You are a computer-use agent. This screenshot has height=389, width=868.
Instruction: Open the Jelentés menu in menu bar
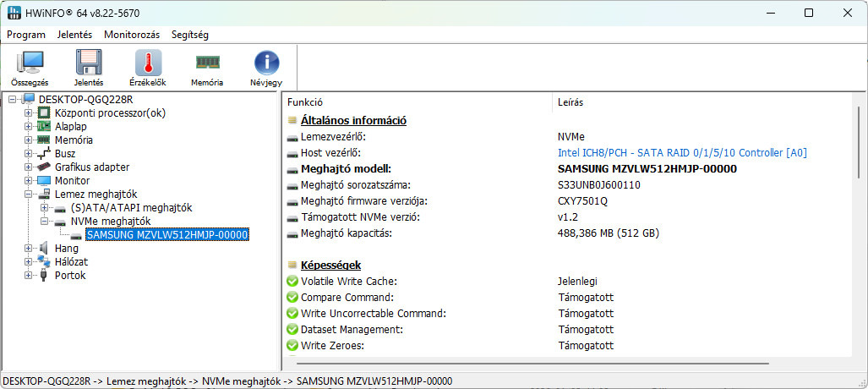74,35
